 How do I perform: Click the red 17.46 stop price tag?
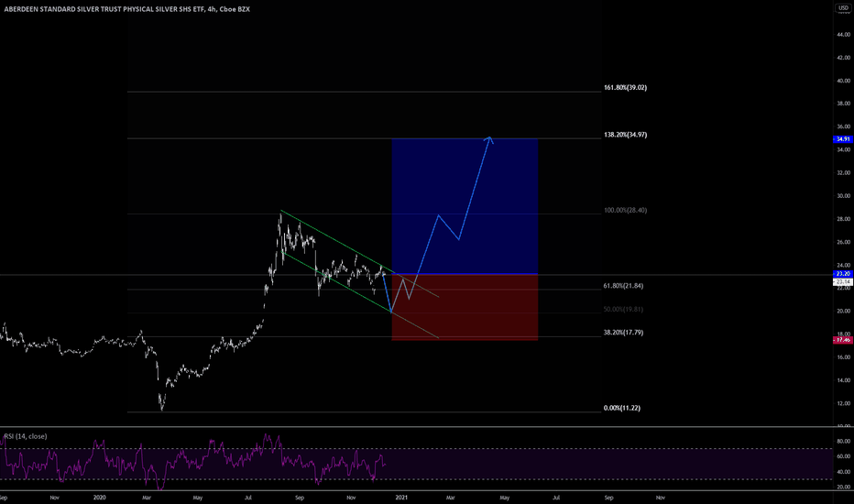click(843, 340)
